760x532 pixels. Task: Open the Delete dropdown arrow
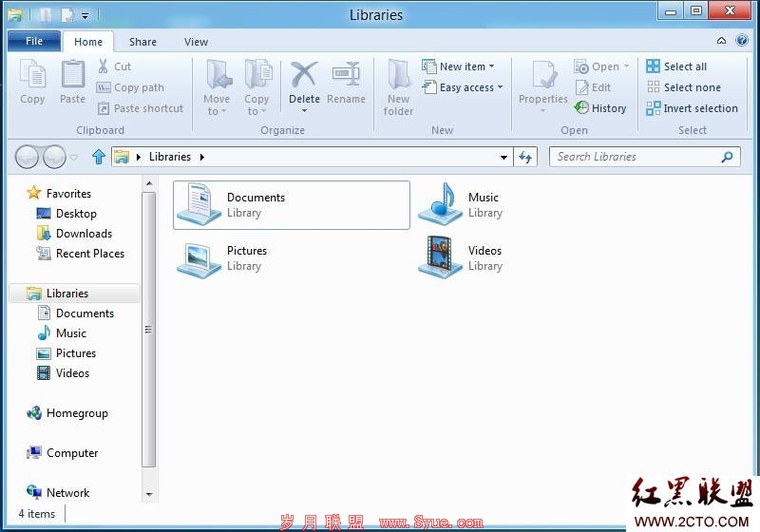coord(304,111)
